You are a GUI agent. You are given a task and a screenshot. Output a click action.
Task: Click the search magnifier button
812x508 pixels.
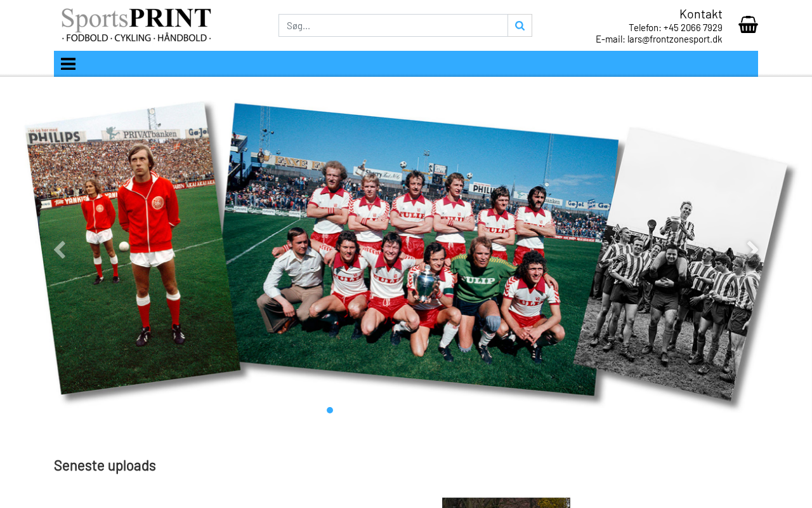tap(520, 25)
